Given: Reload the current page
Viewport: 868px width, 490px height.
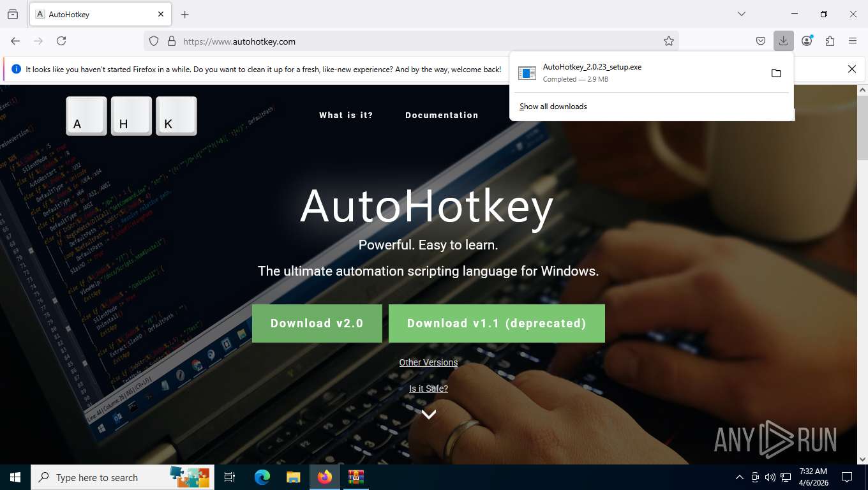Looking at the screenshot, I should coord(61,41).
